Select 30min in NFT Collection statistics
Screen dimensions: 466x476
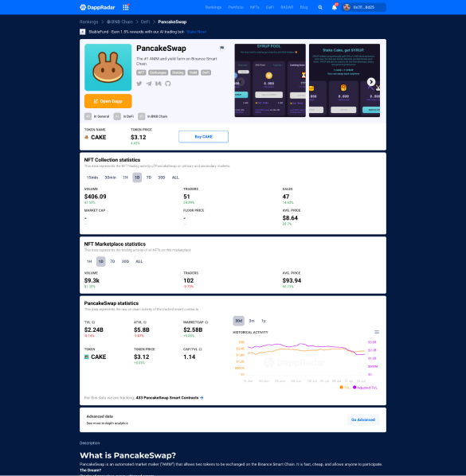tap(111, 178)
